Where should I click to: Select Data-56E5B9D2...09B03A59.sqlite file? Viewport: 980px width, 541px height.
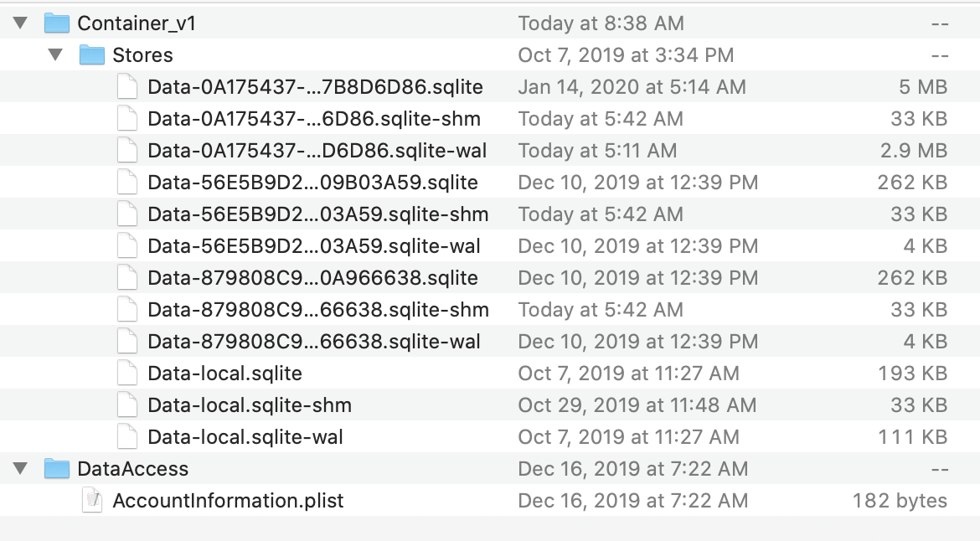312,183
